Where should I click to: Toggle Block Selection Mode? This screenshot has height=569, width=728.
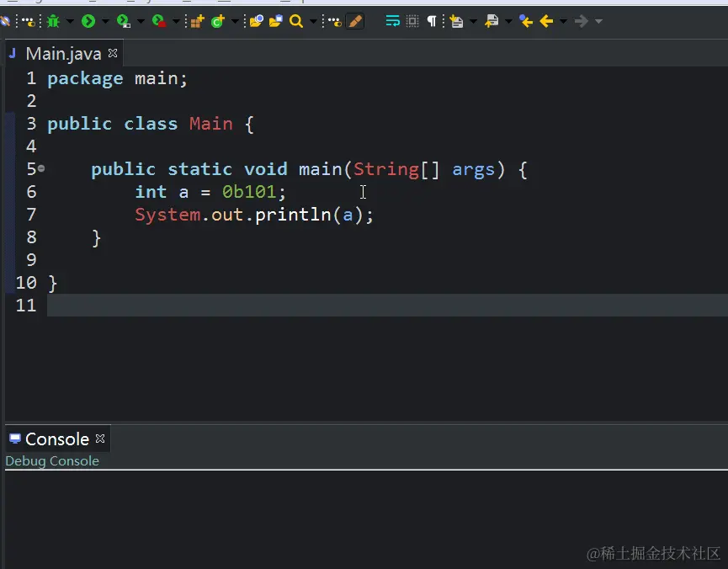(412, 21)
